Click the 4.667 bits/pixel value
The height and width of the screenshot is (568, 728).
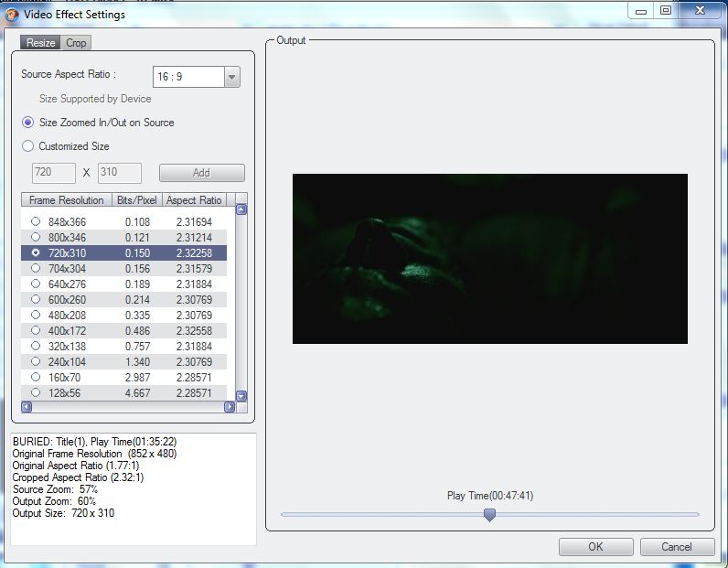coord(137,393)
